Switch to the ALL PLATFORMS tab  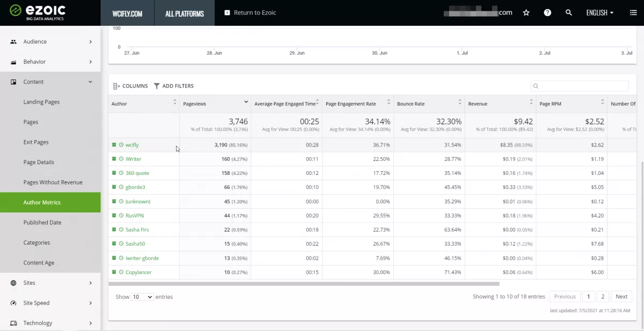[185, 13]
